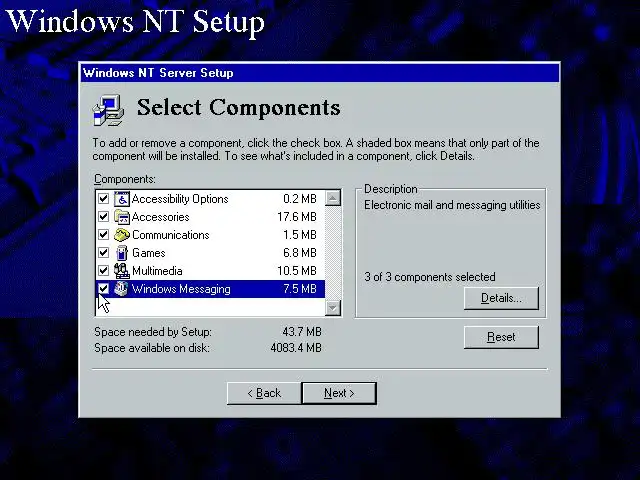Uncheck the Accessories checkbox
Viewport: 640px width, 480px height.
[x=104, y=217]
